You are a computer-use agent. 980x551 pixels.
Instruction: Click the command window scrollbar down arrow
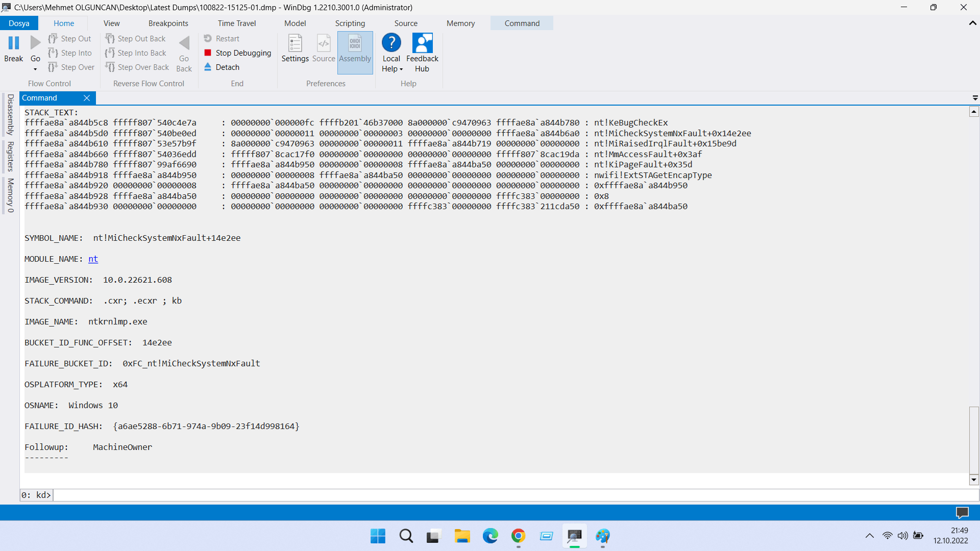(x=974, y=480)
